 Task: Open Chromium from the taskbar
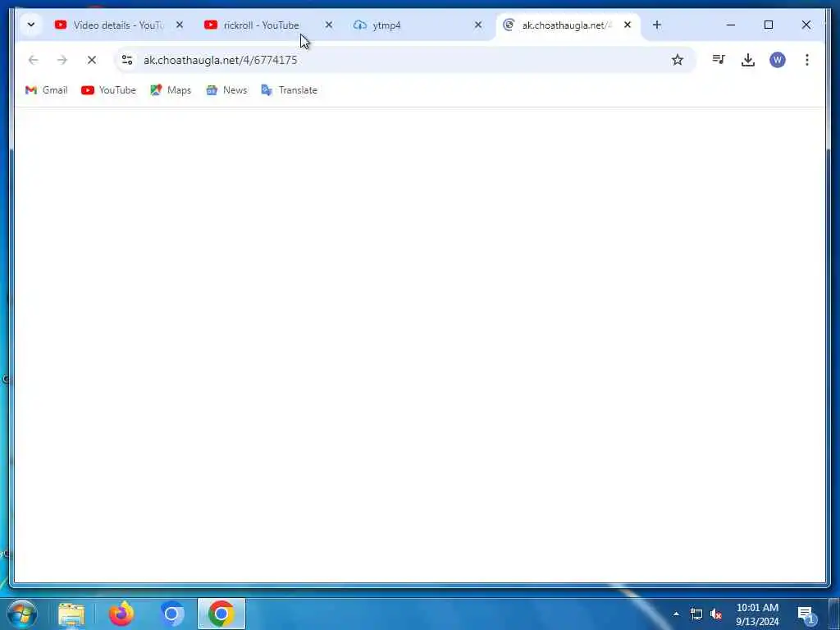(x=171, y=614)
